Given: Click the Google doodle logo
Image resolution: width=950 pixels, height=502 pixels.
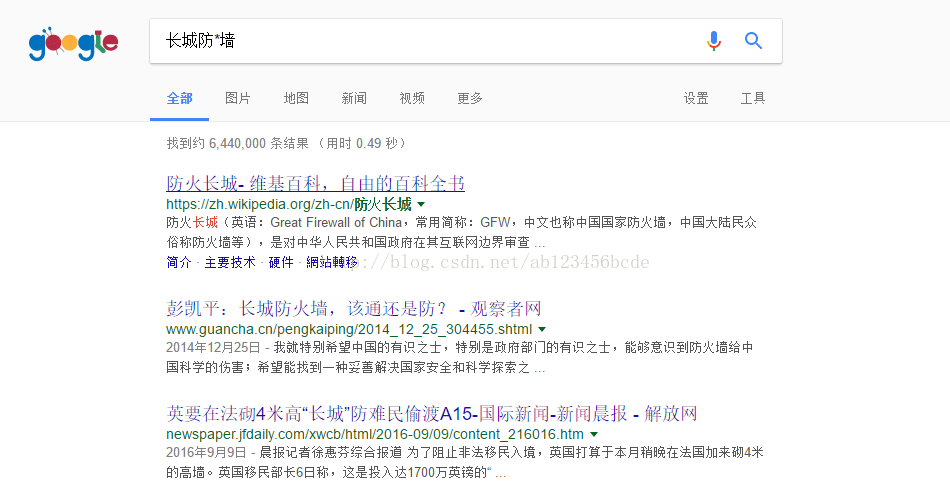Looking at the screenshot, I should (73, 44).
